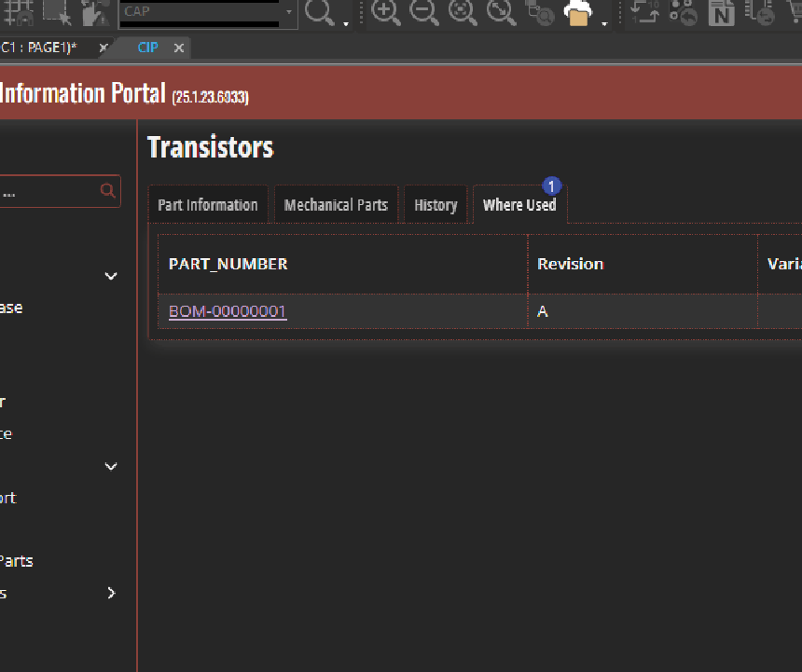802x672 pixels.
Task: Click the zoom in magnifier icon
Action: [x=386, y=12]
